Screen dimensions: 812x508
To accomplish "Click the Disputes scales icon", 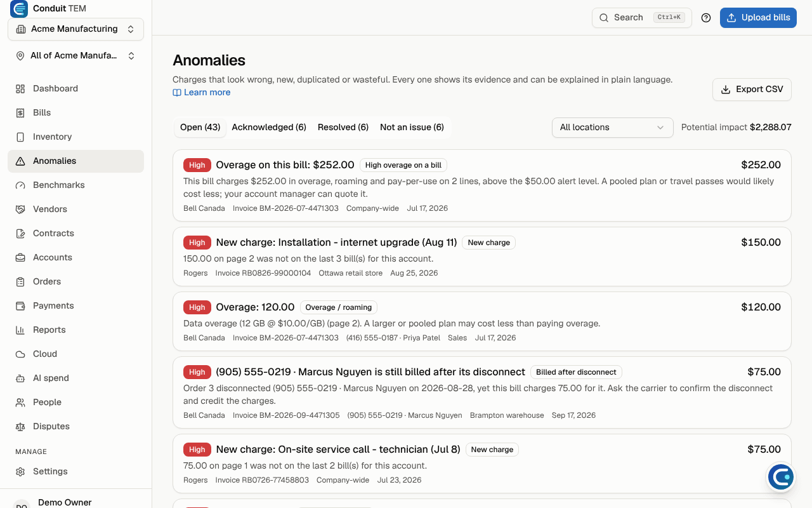I will tap(20, 427).
